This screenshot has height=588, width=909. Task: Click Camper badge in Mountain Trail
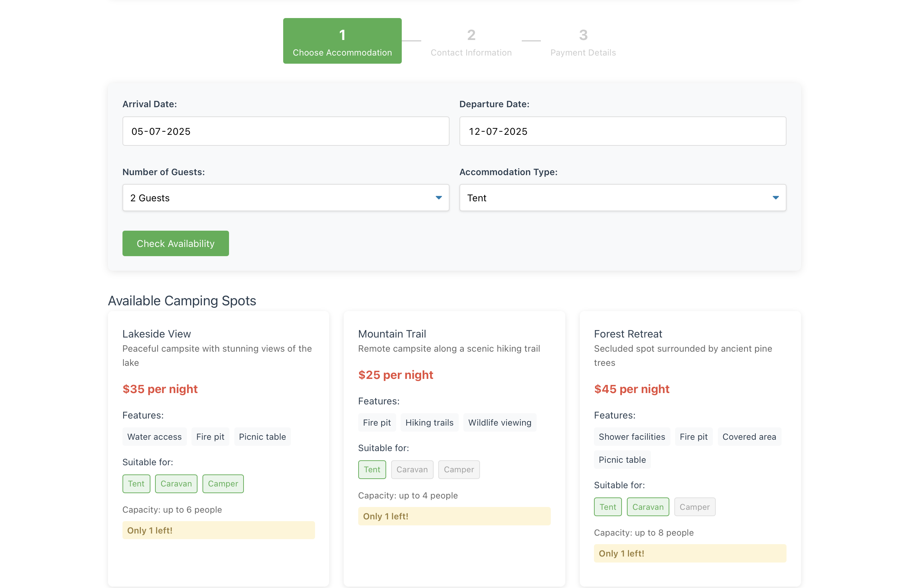tap(459, 469)
